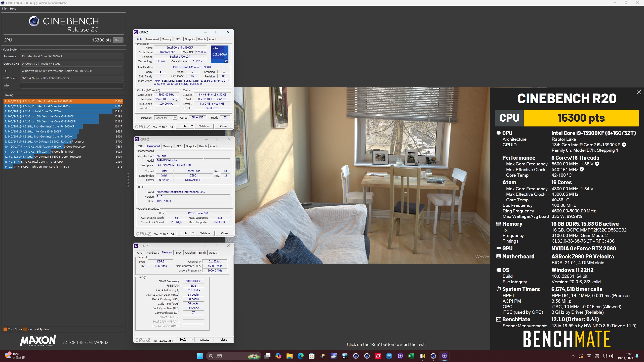
Task: Click Tools button in Memory CPU-Z window
Action: 183,340
